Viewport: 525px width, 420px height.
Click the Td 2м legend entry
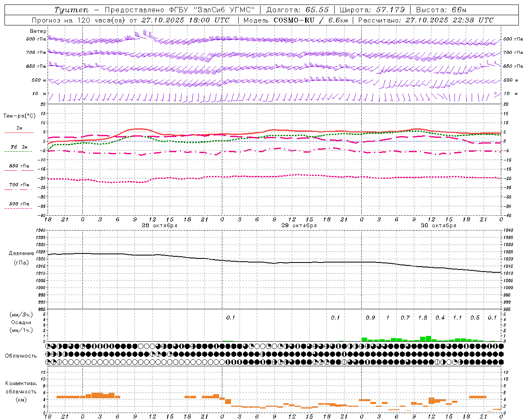pyautogui.click(x=19, y=147)
